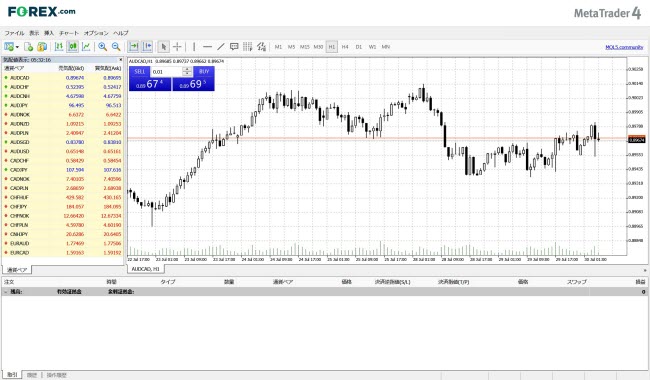Collapse the 残高 balance row
The height and width of the screenshot is (380, 650).
click(5, 292)
